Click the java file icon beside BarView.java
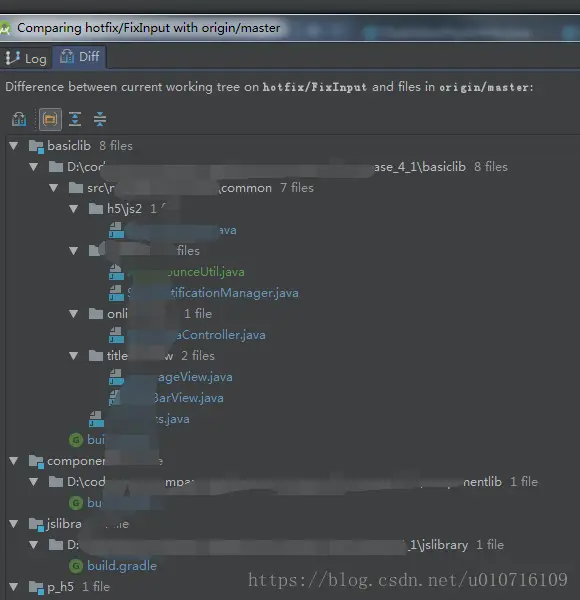The image size is (580, 600). point(115,398)
